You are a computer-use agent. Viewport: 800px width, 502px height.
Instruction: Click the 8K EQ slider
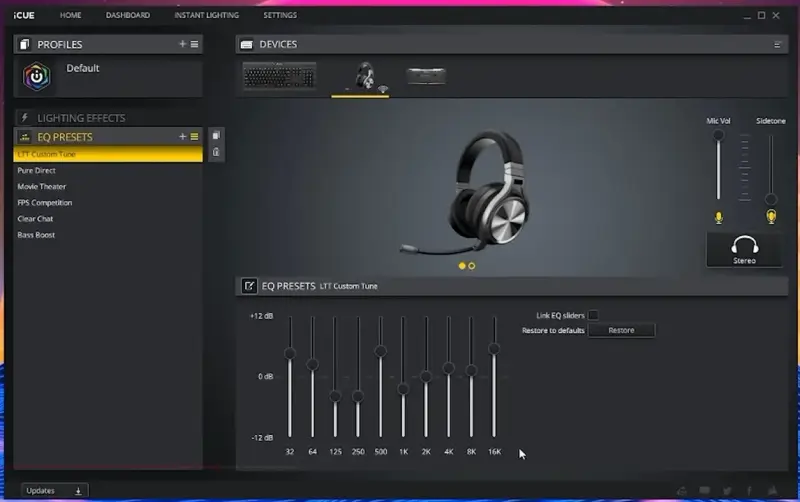click(471, 370)
